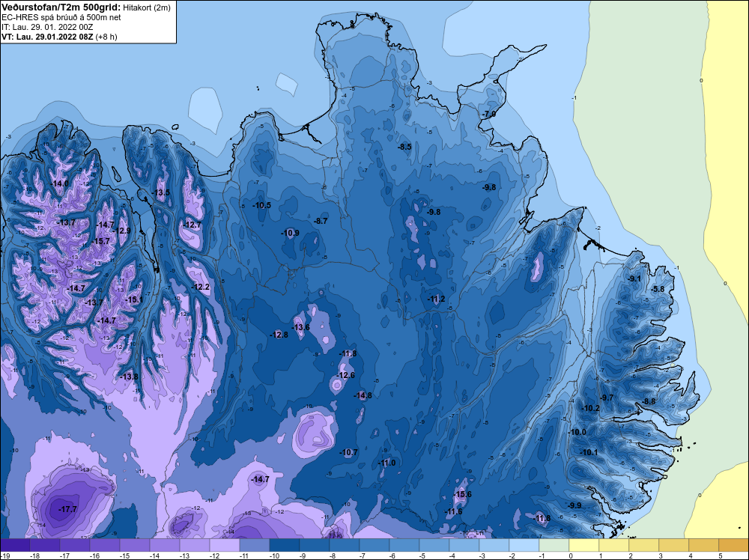The width and height of the screenshot is (749, 560).
Task: Click the temperature value -14.0
Action: click(x=59, y=183)
